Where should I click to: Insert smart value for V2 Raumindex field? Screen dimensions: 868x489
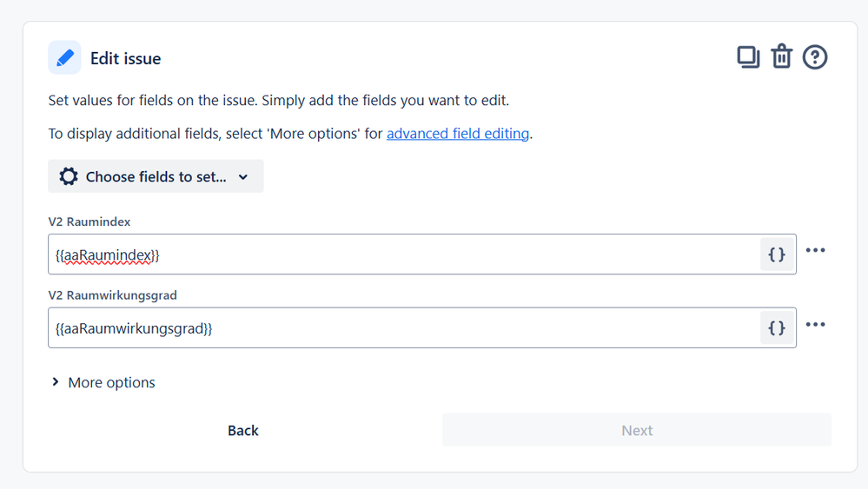(777, 254)
